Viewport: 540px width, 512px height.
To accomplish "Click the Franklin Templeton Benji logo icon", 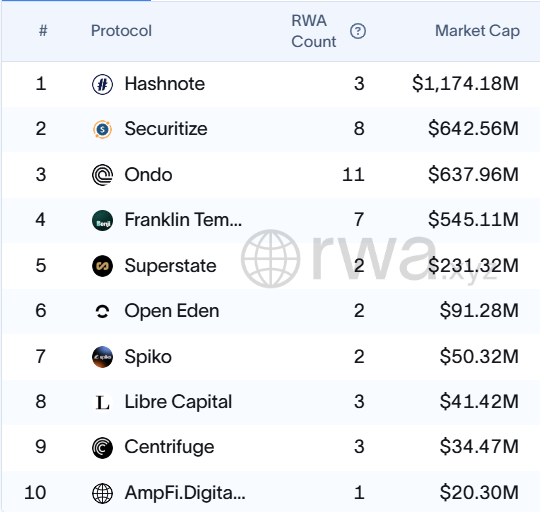I will click(x=102, y=220).
